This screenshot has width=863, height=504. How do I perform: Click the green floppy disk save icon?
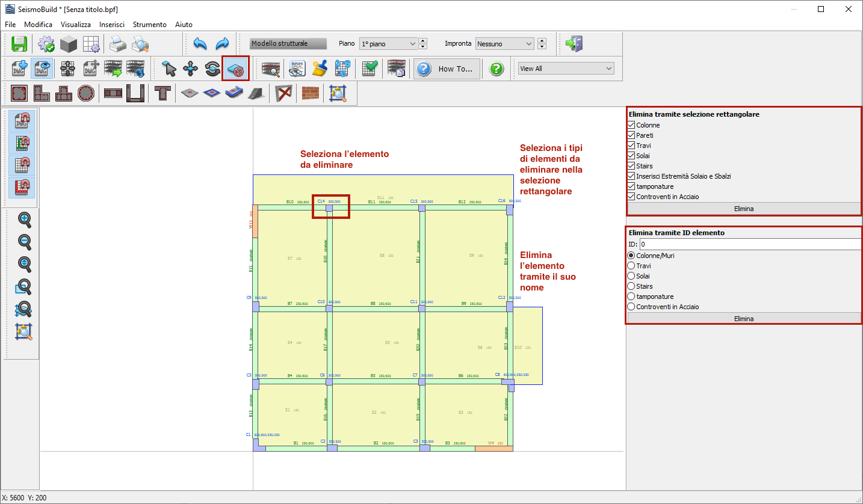(x=20, y=44)
